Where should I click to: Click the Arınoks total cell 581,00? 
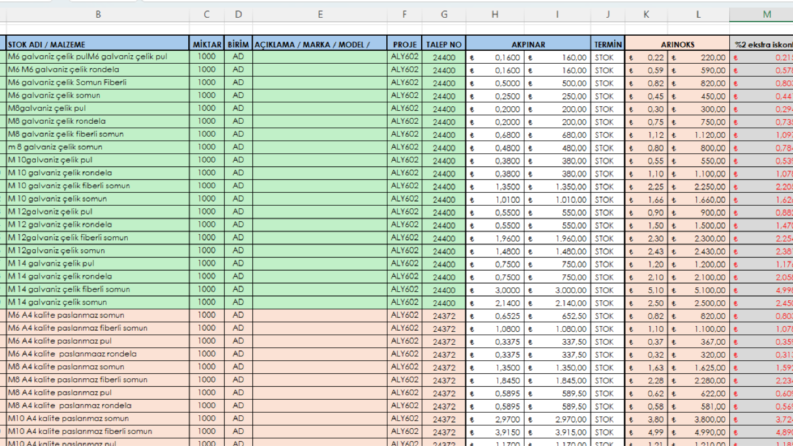[x=698, y=406]
